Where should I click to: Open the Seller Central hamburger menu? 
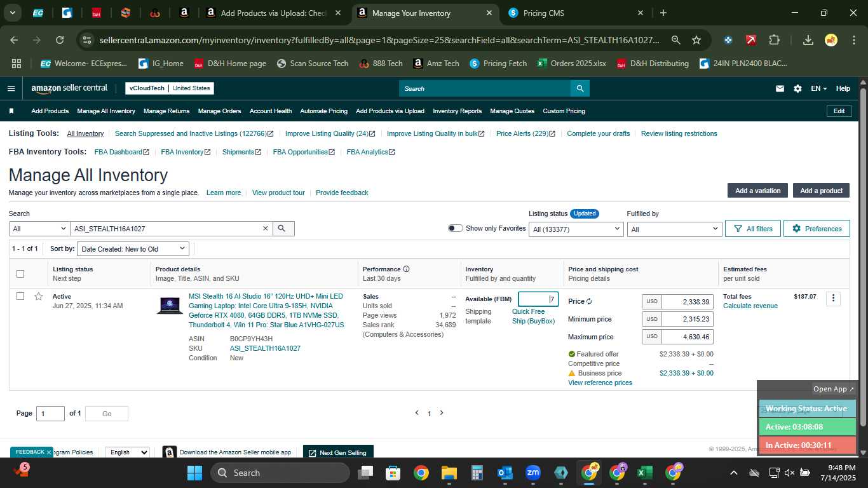point(11,88)
